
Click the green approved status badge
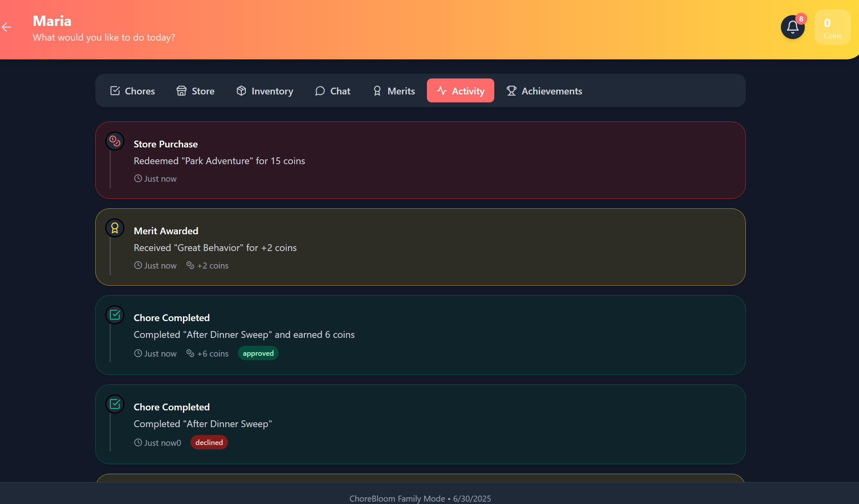pos(258,353)
